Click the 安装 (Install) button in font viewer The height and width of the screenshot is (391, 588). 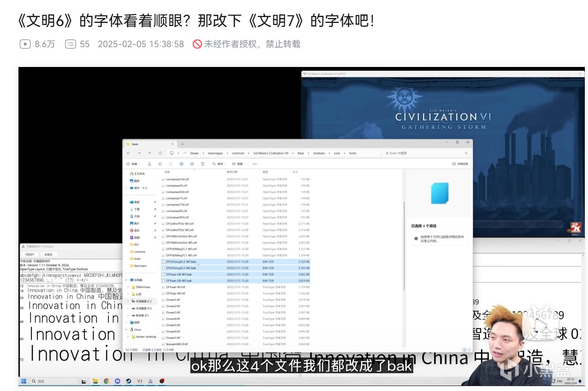tap(49, 254)
